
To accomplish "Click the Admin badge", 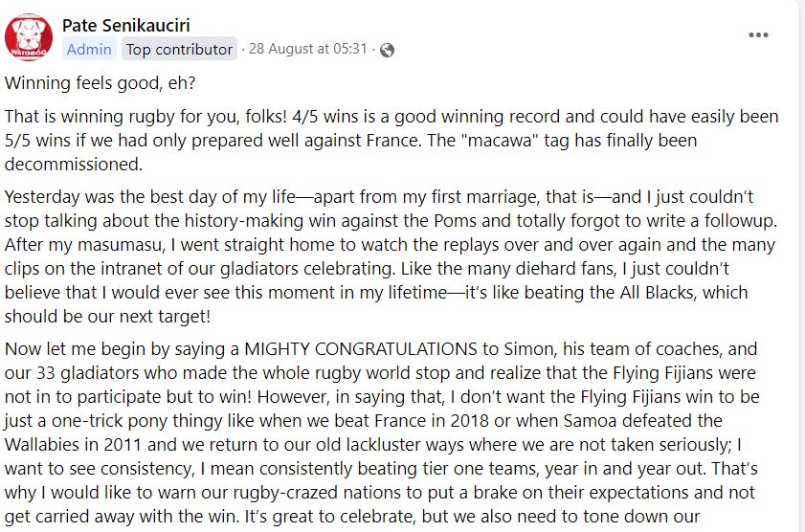I will click(89, 49).
